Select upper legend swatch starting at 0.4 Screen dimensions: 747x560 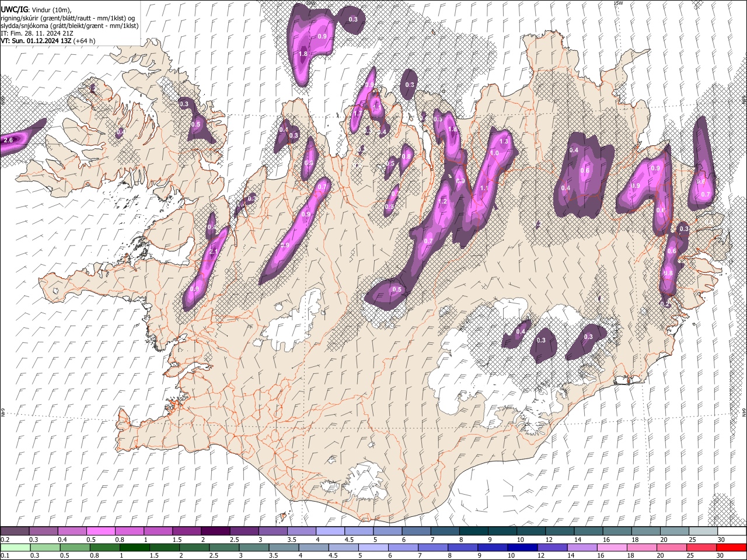pyautogui.click(x=72, y=531)
